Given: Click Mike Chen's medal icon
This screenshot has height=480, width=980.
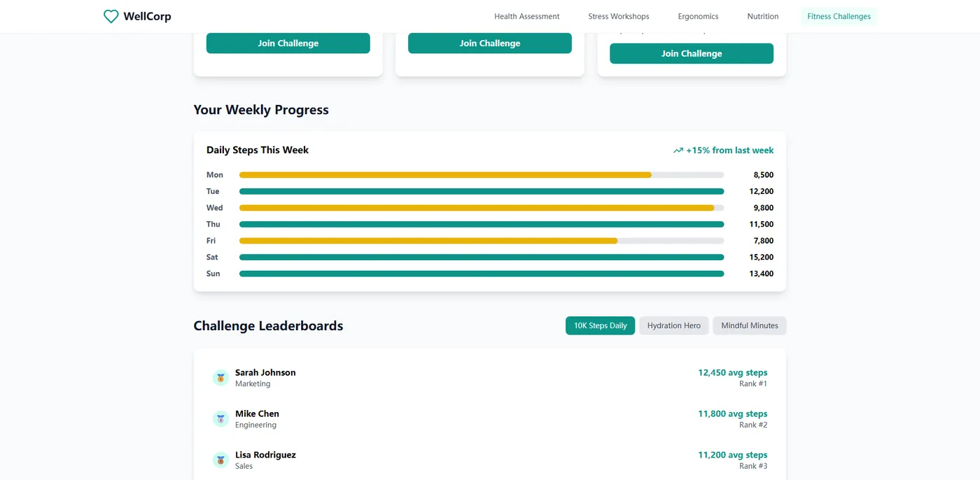Looking at the screenshot, I should 220,419.
